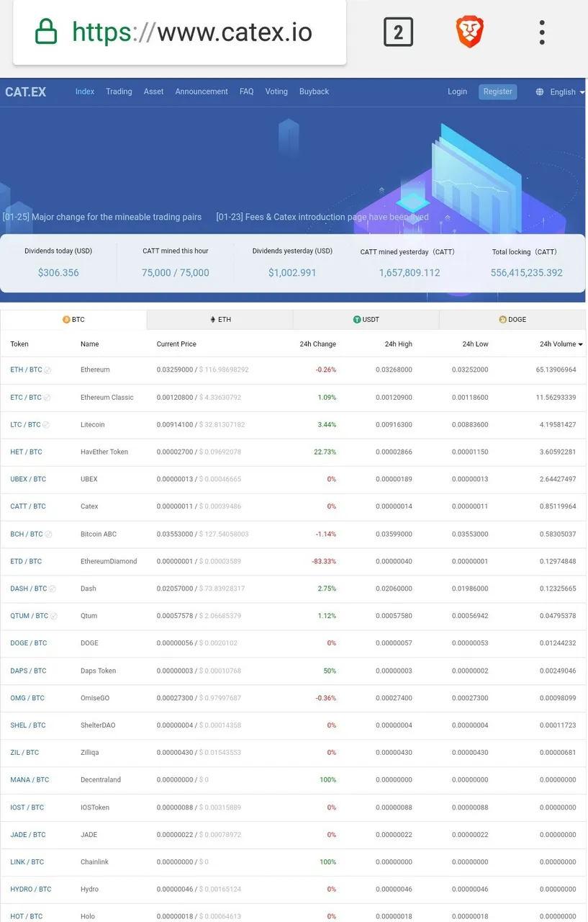Open the MANA / BTC trading pair
588x922 pixels.
(x=30, y=779)
